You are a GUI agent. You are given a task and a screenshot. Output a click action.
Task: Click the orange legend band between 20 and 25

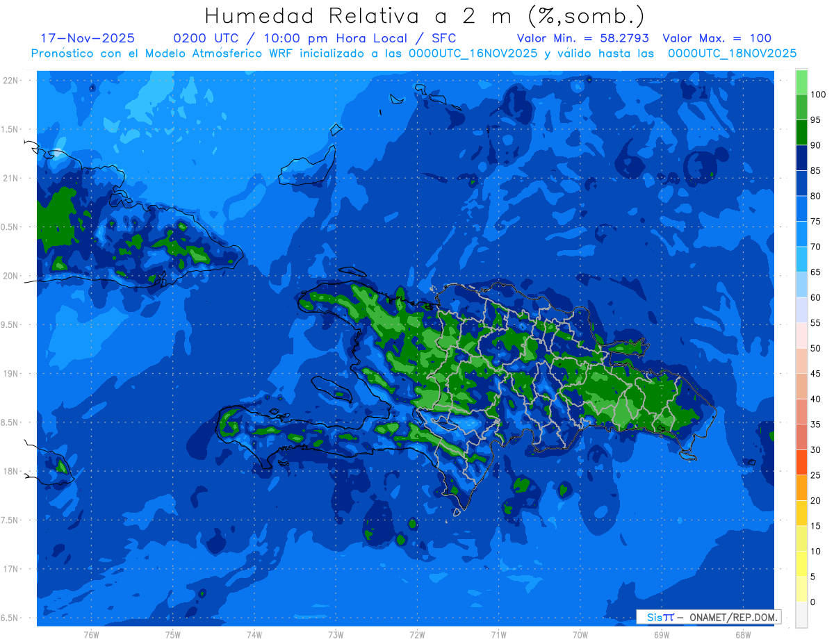point(801,488)
